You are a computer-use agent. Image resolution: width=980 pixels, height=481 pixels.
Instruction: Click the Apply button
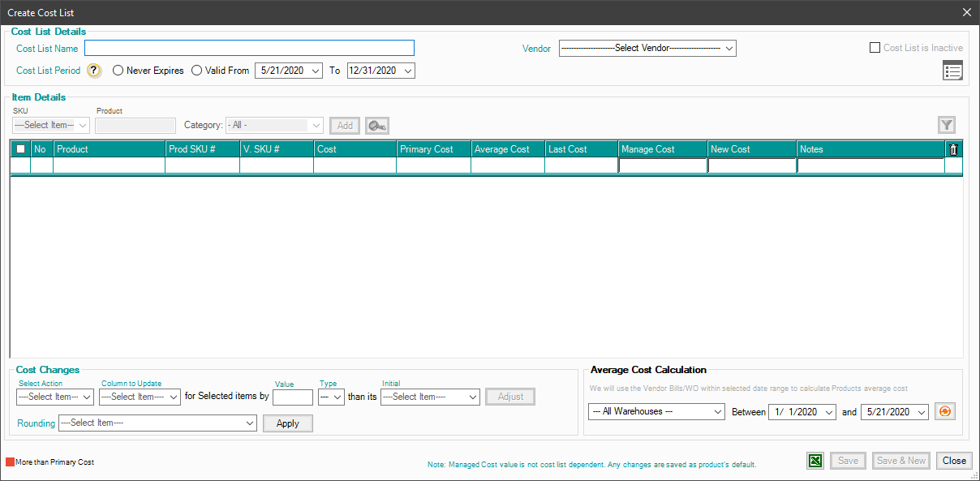tap(287, 423)
